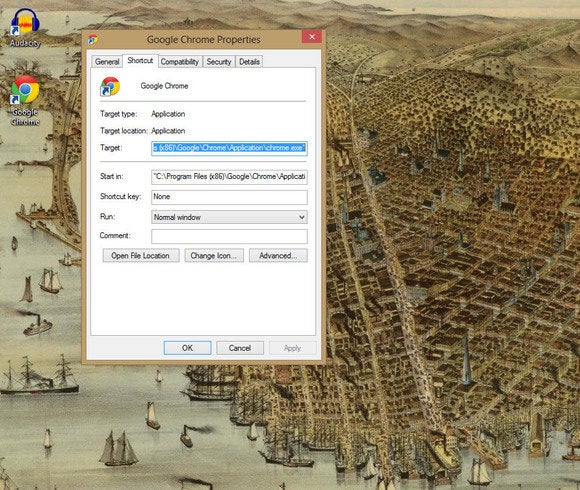
Task: Expand the Run dropdown showing Normal window
Action: pos(229,217)
